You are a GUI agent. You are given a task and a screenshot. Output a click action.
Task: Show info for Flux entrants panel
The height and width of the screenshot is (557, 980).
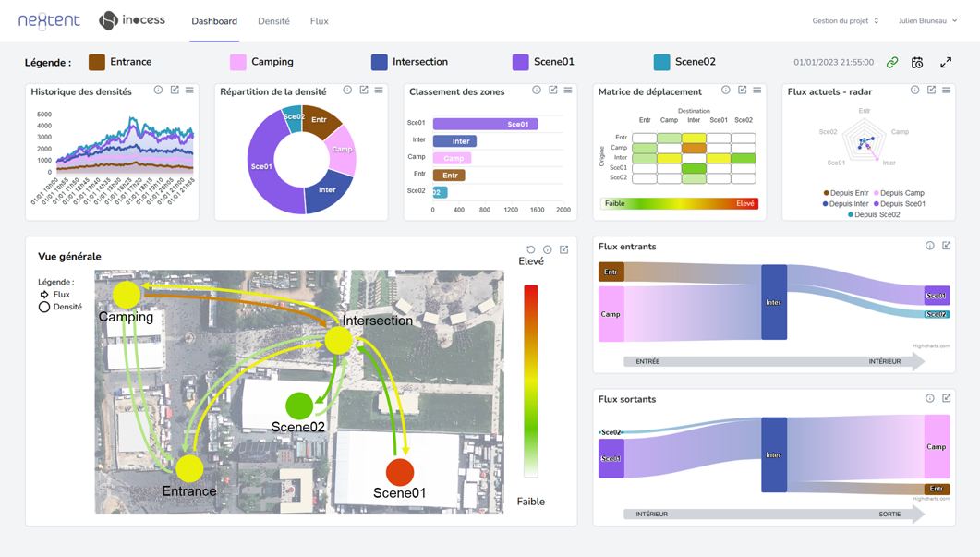[x=930, y=246]
